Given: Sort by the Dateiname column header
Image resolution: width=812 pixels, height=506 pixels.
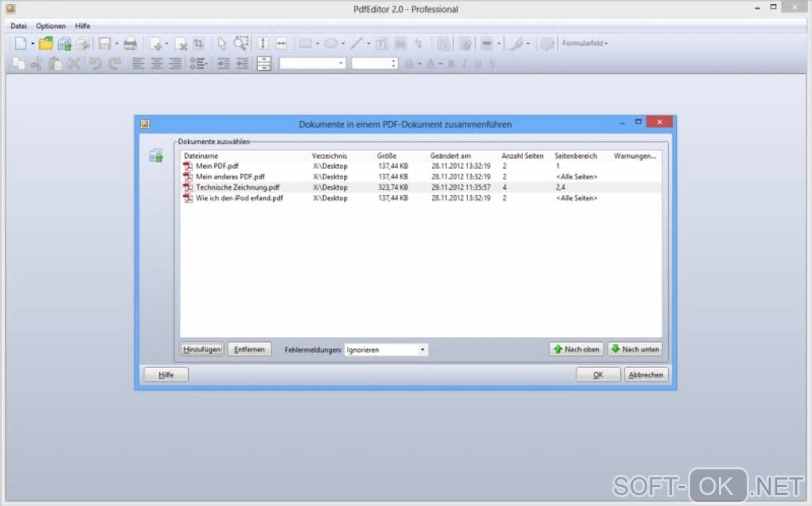Looking at the screenshot, I should [201, 156].
